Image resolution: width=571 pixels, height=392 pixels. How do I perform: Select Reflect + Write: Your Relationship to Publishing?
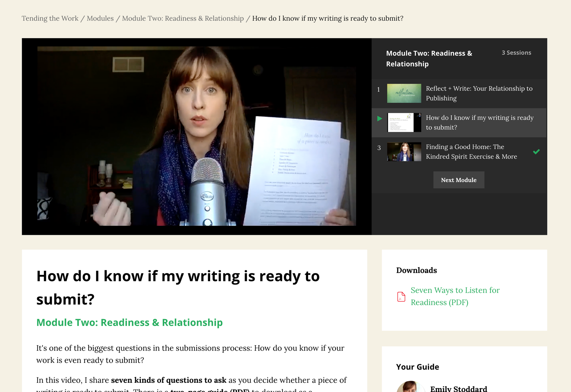click(479, 93)
